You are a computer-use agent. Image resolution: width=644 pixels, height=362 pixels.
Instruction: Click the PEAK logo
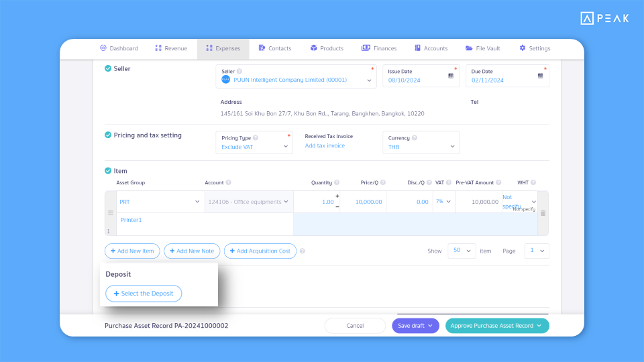pos(604,19)
